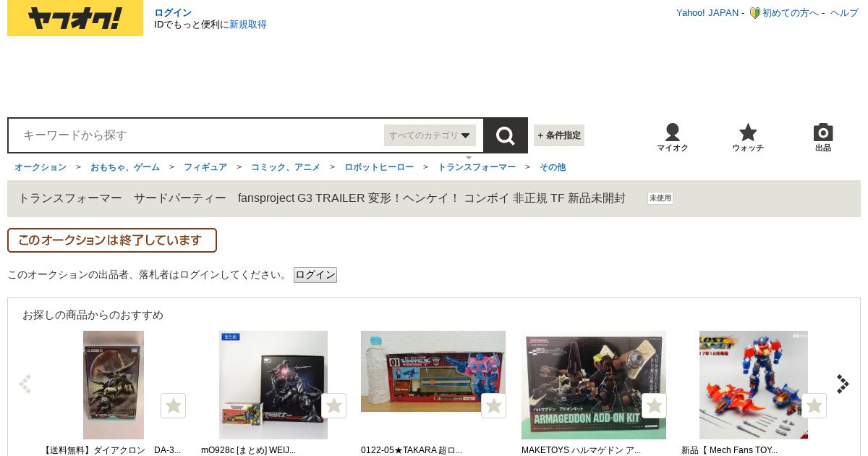The image size is (868, 456).
Task: Expand the トランスフォーマー breadcrumb arrow
Action: click(x=469, y=157)
